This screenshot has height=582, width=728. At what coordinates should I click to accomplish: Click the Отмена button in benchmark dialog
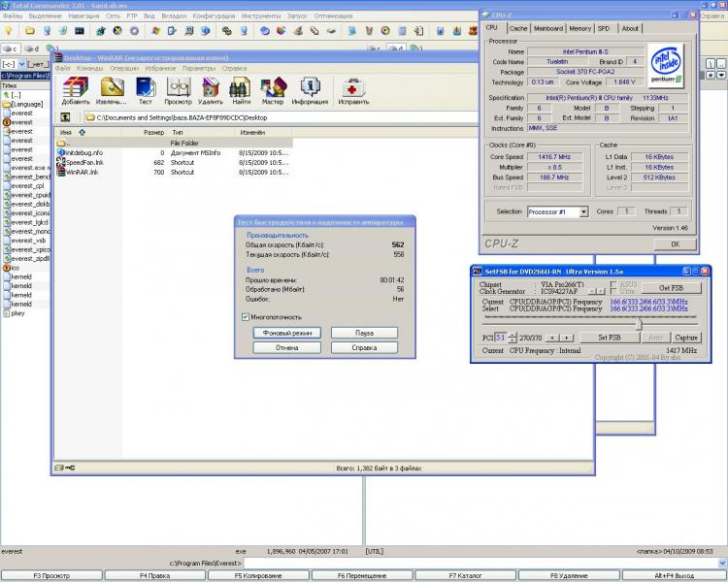click(x=287, y=347)
